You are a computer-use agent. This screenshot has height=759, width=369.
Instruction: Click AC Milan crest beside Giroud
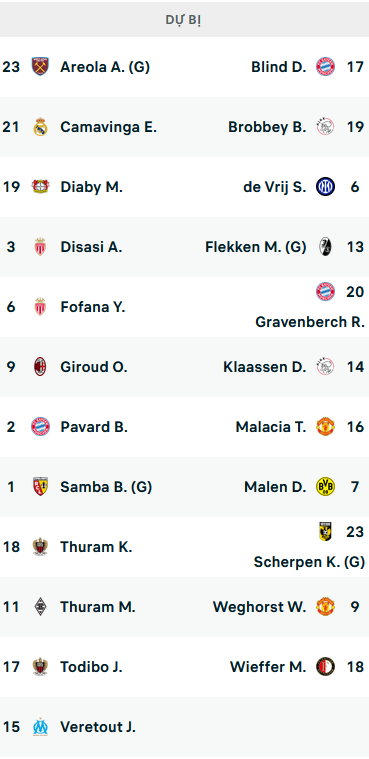(40, 367)
